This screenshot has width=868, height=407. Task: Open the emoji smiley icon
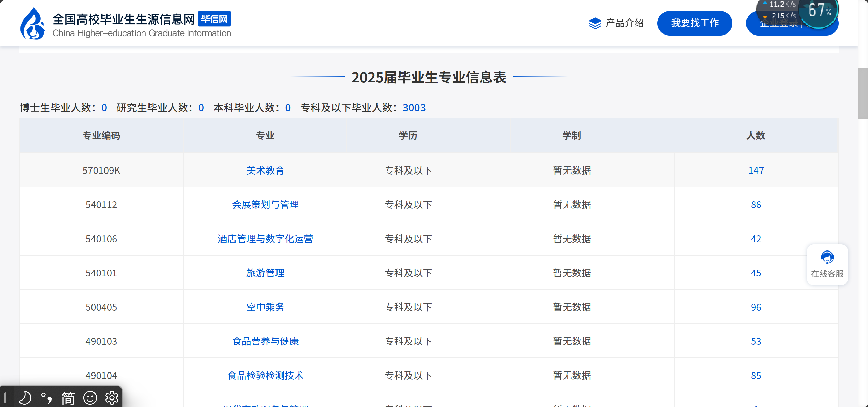90,398
